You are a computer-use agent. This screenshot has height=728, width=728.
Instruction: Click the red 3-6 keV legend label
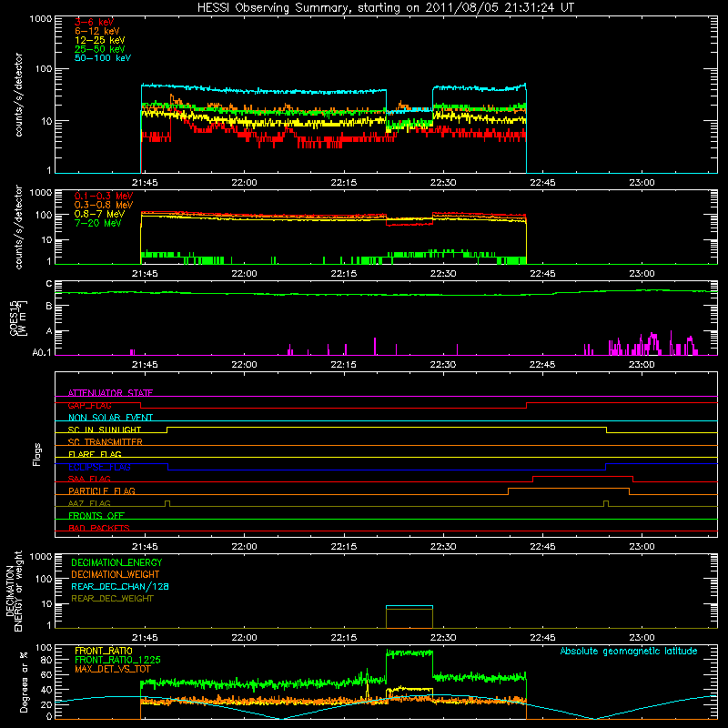95,22
